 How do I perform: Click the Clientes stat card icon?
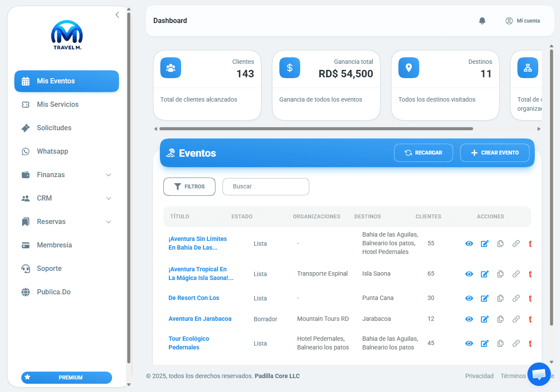[171, 68]
